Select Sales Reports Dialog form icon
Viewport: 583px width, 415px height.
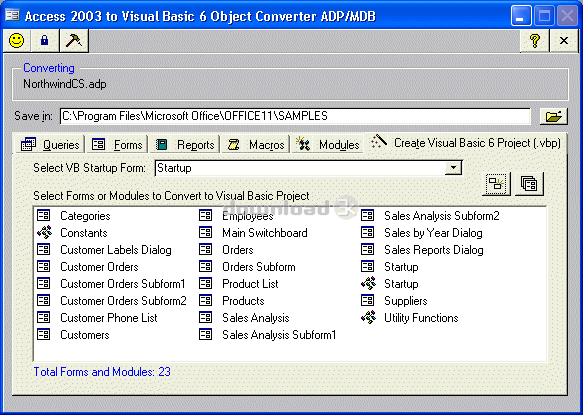click(367, 249)
